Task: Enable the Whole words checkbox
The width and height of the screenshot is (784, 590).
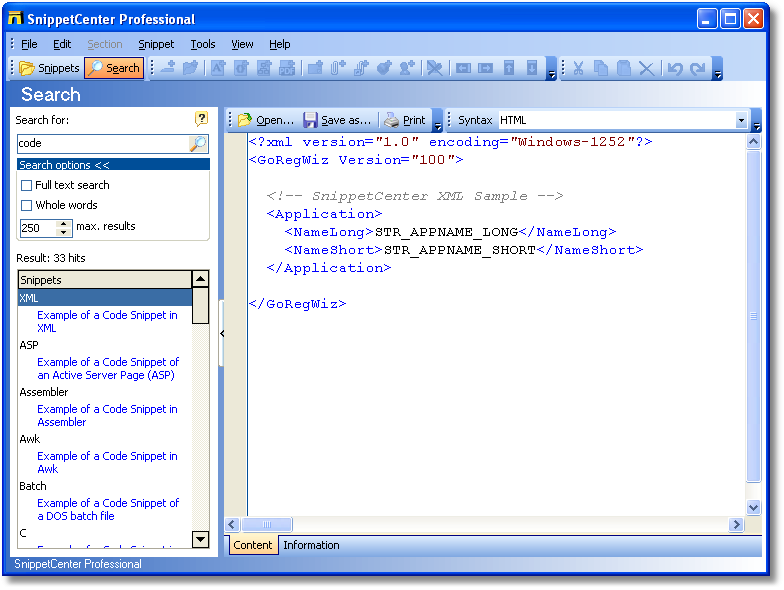Action: pos(26,206)
